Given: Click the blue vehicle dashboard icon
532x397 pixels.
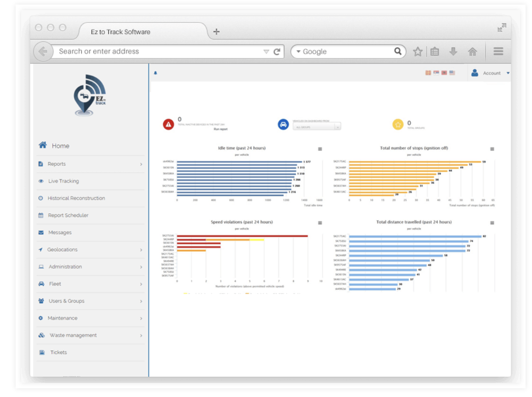Looking at the screenshot, I should 284,123.
